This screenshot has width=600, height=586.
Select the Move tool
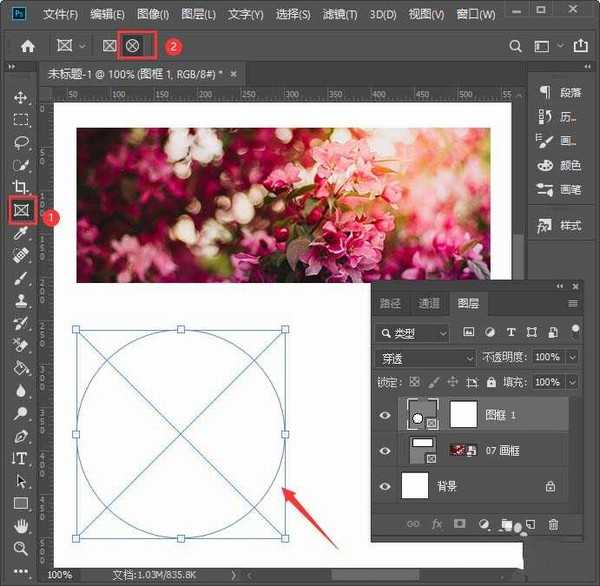20,97
